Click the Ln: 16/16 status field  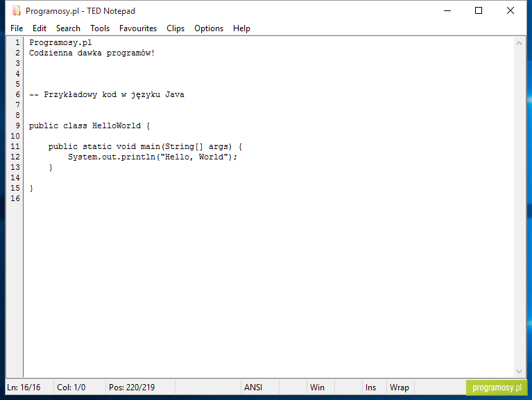pyautogui.click(x=30, y=388)
